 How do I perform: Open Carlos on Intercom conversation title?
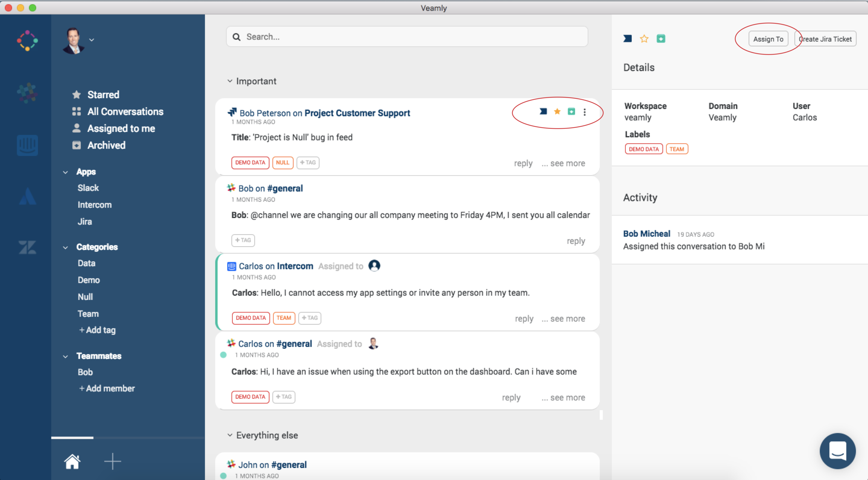pyautogui.click(x=276, y=266)
